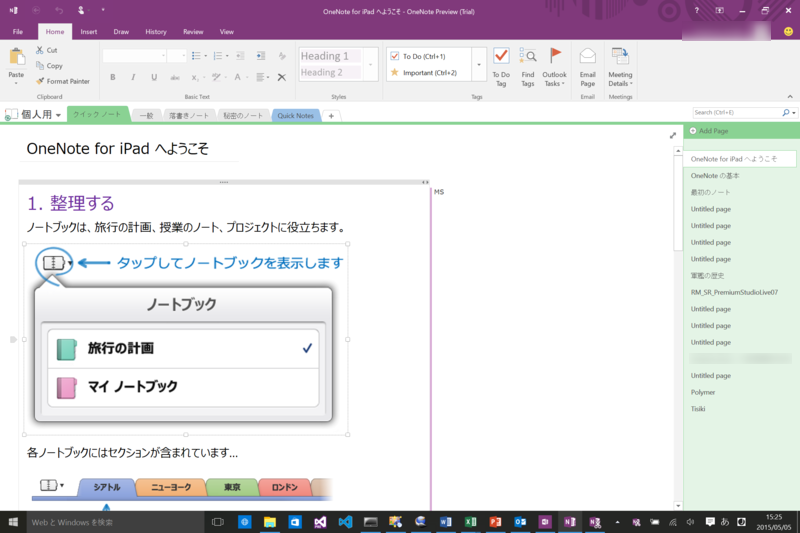Screen dimensions: 800x533
Task: Delete with the X icon in Basic Text
Action: (282, 77)
